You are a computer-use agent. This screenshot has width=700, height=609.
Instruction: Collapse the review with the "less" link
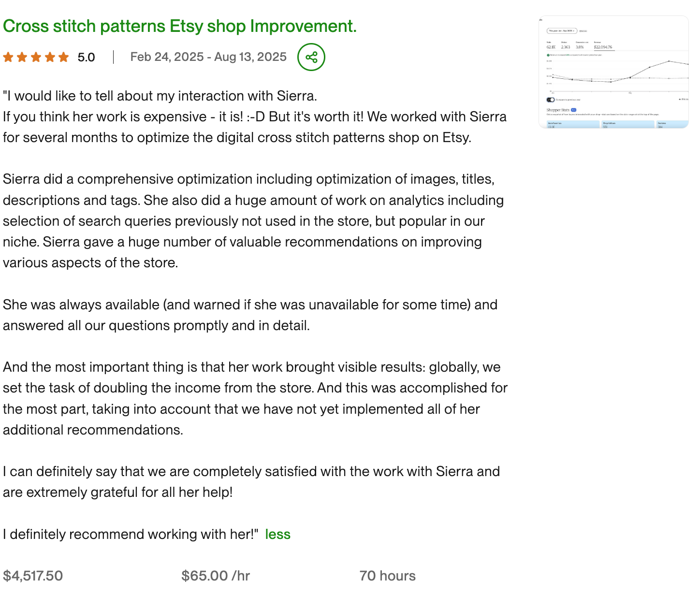pos(277,534)
